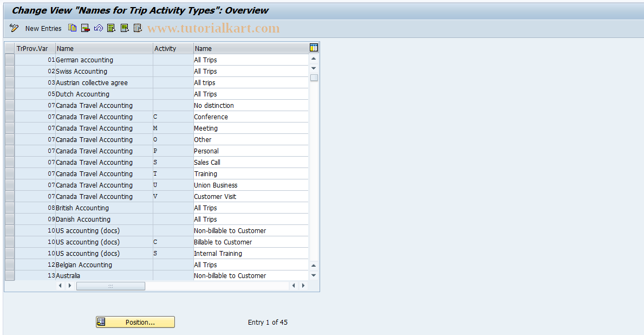The image size is (644, 335).
Task: Click activity code 'M' cell
Action: click(x=173, y=128)
